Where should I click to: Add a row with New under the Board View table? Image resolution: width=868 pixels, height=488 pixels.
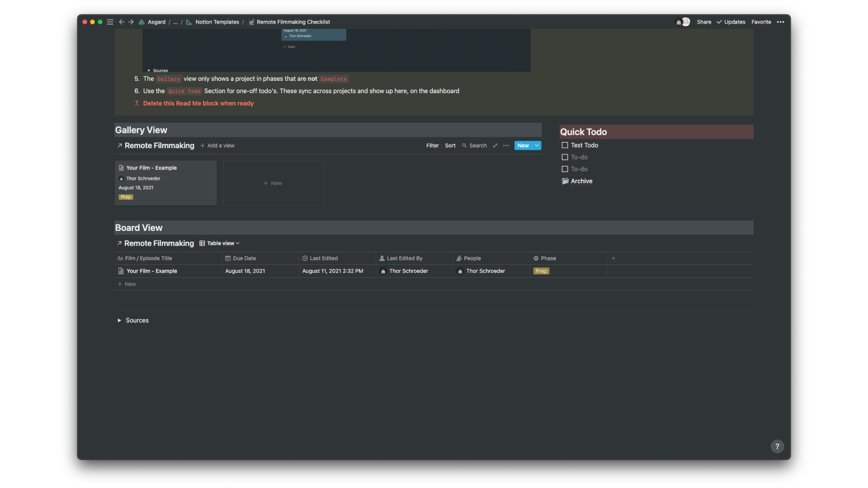pyautogui.click(x=127, y=284)
